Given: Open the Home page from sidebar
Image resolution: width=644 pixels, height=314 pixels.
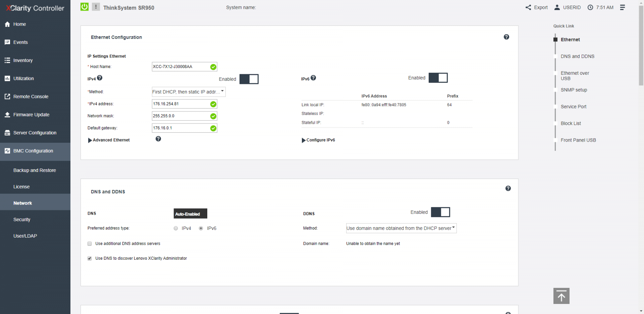Looking at the screenshot, I should [35, 24].
